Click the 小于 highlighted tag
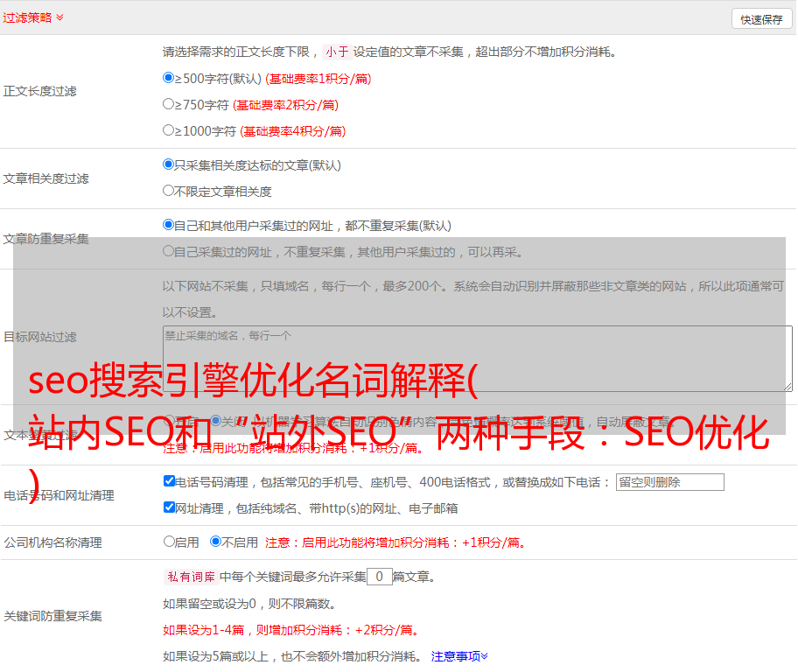This screenshot has height=672, width=798. [337, 52]
